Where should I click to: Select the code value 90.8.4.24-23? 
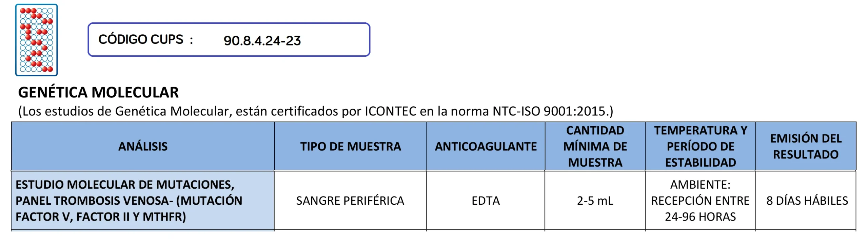262,41
